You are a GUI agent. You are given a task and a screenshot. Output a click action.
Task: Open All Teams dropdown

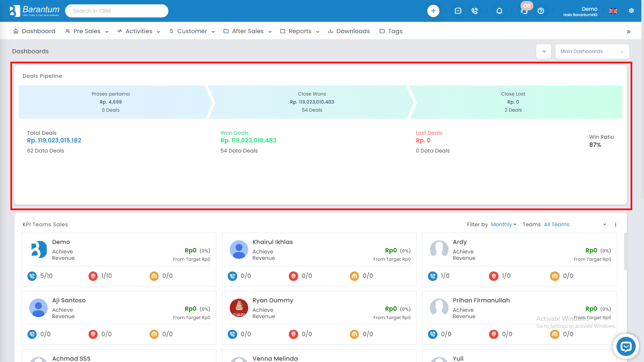(575, 225)
